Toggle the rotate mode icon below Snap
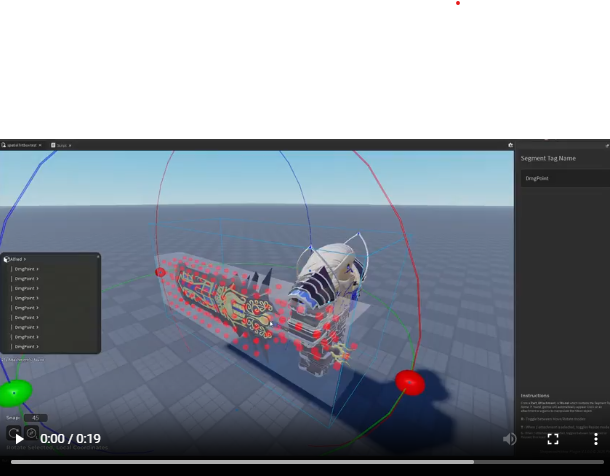The height and width of the screenshot is (476, 610). (x=14, y=432)
